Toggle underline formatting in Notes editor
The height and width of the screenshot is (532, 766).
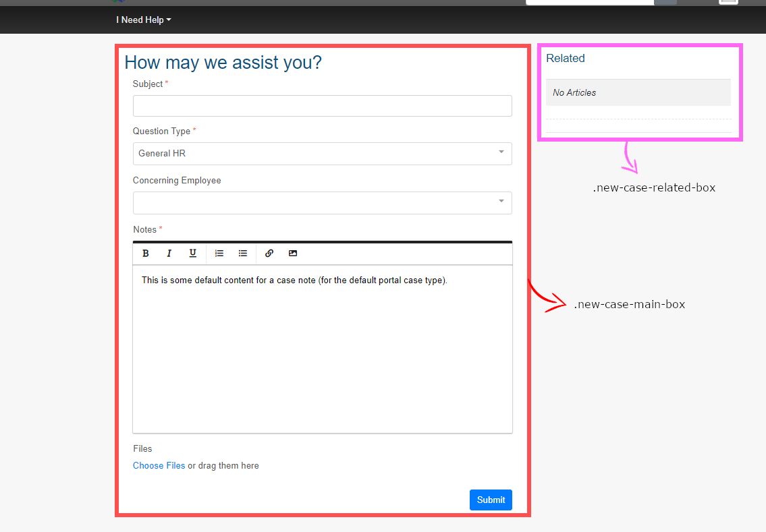(x=193, y=254)
